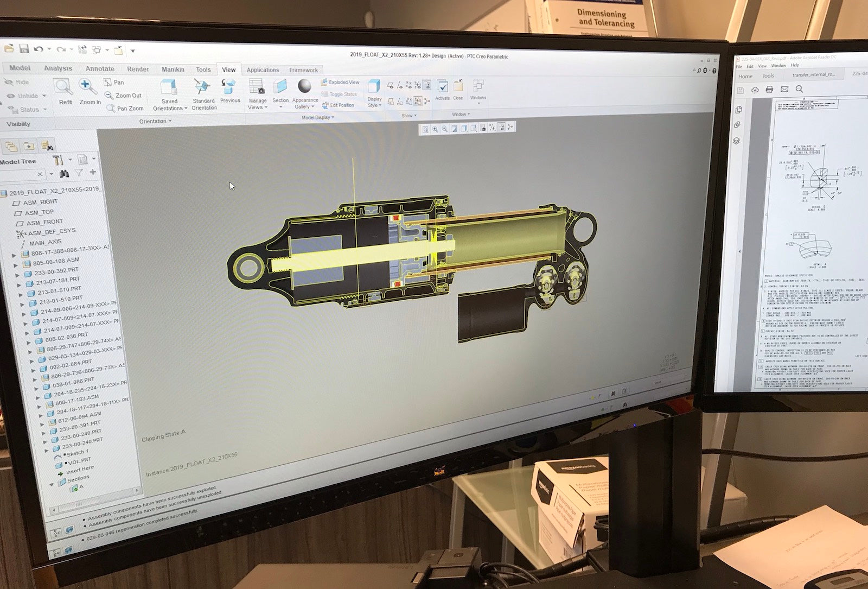868x589 pixels.
Task: Open page thumbnails panel in Acrobat sidebar
Action: pyautogui.click(x=738, y=110)
